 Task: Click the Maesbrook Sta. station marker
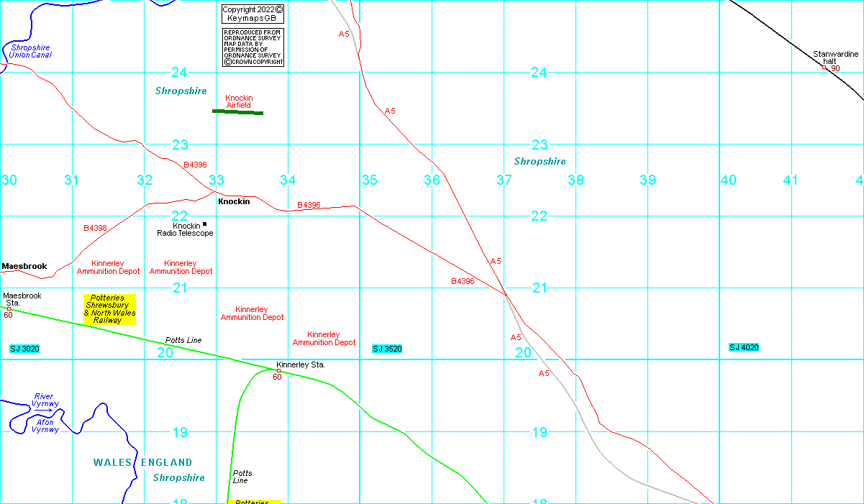pos(9,308)
